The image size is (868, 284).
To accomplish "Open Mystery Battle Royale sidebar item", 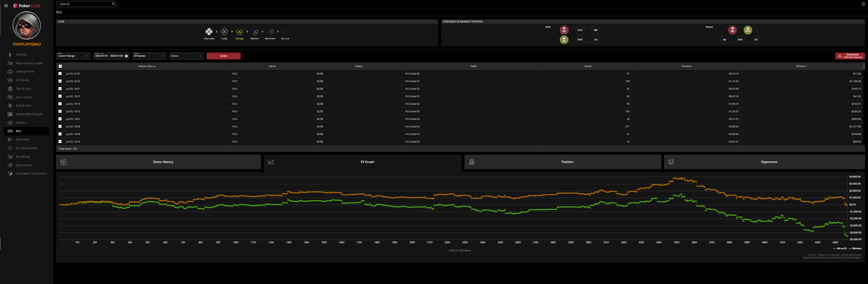I will tap(29, 114).
